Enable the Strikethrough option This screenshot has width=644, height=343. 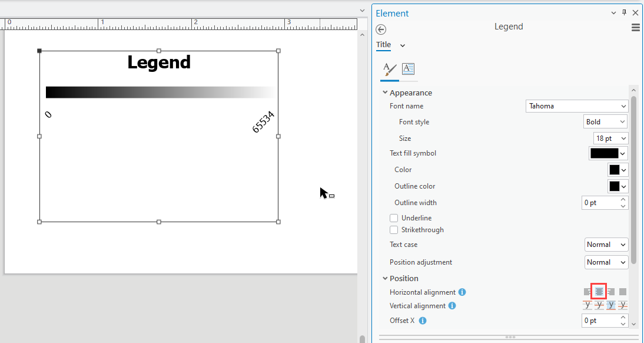[x=393, y=230]
